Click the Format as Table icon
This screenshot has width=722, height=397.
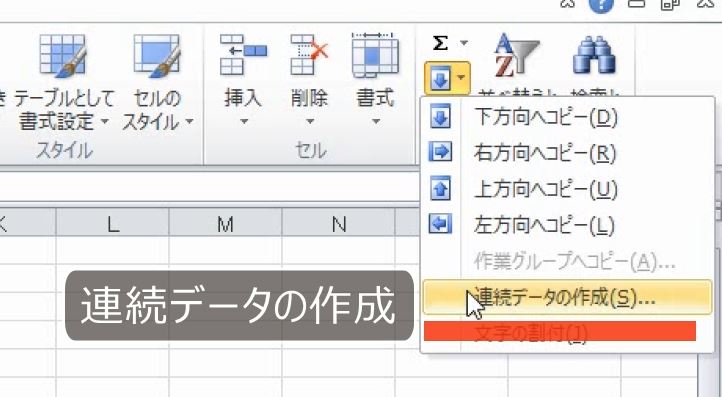[x=63, y=56]
